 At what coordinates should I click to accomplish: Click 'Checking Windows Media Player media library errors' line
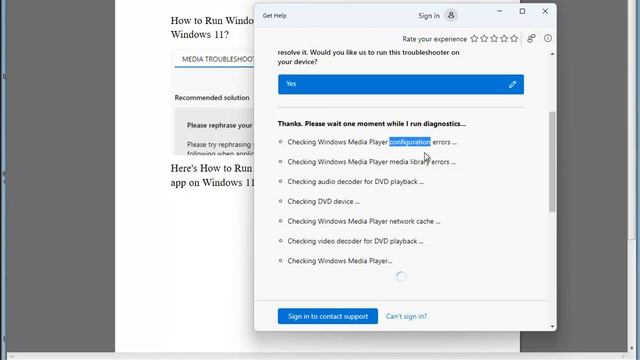point(371,162)
